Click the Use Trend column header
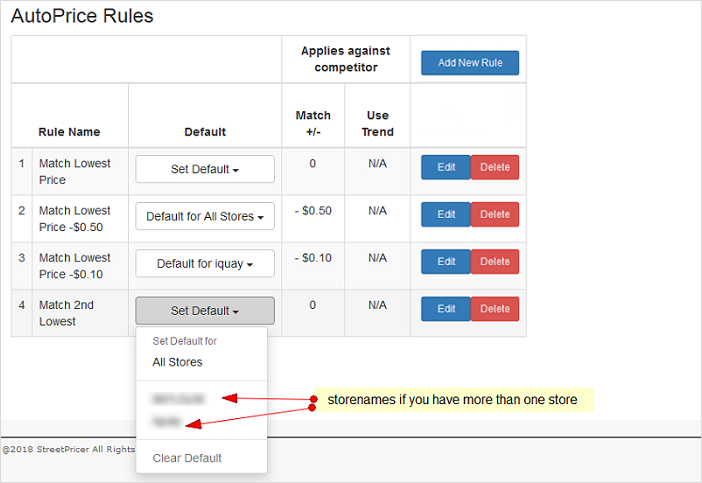 tap(377, 124)
